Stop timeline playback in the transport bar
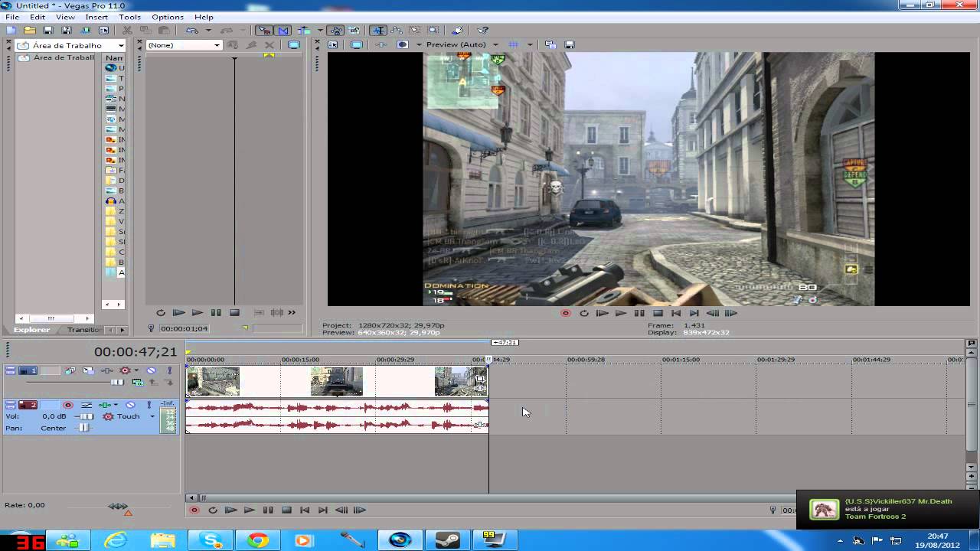Screen dimensions: 980x551 (x=286, y=510)
